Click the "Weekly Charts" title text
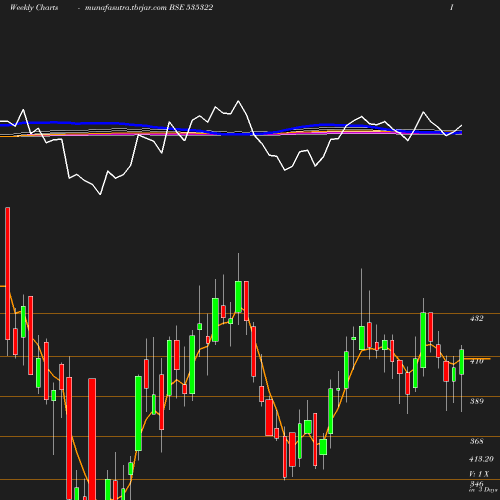Image resolution: width=500 pixels, height=500 pixels. coord(34,7)
